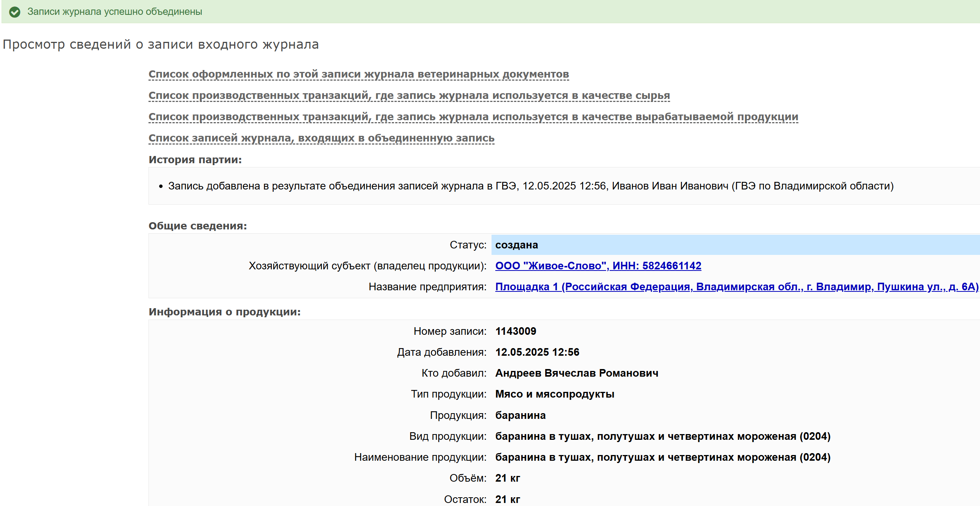Open Площадка 1 enterprise address link
Viewport: 980px width, 506px height.
(x=736, y=287)
